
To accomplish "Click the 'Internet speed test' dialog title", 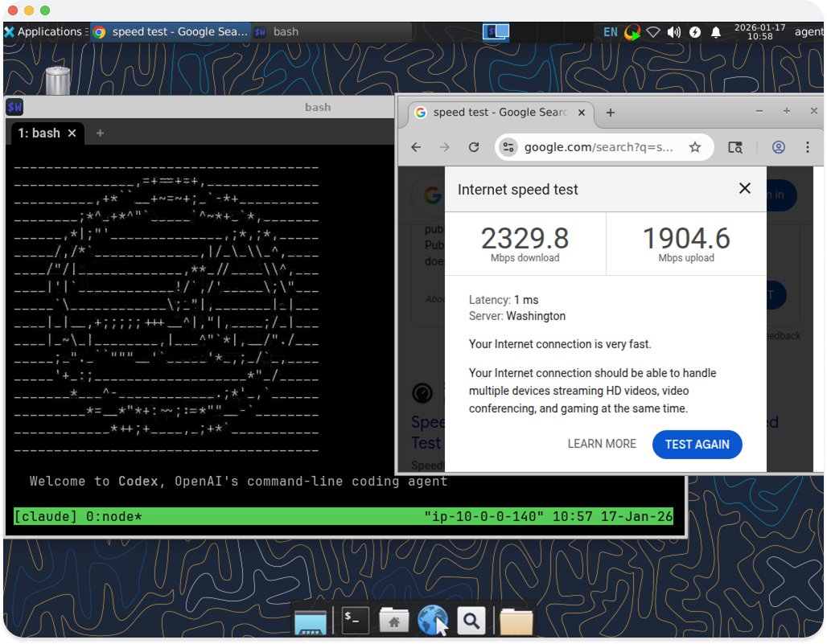I will pyautogui.click(x=518, y=189).
